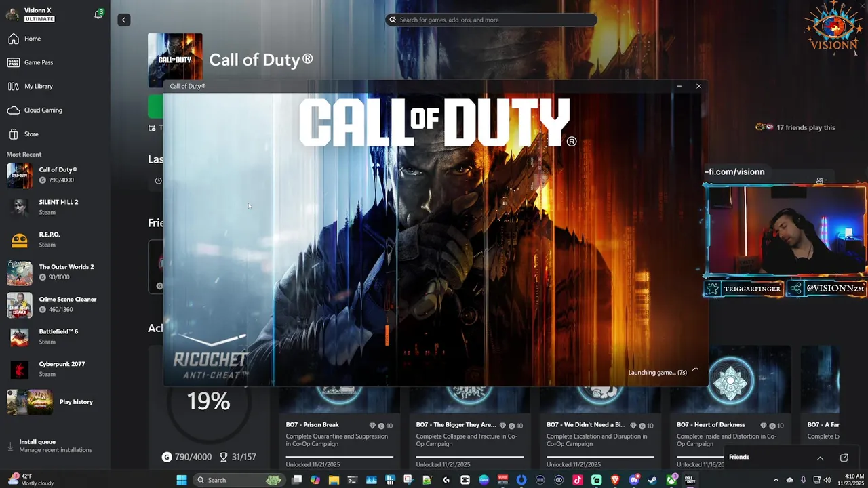Click the Call of Duty cover art
This screenshot has height=488, width=868.
coord(175,60)
